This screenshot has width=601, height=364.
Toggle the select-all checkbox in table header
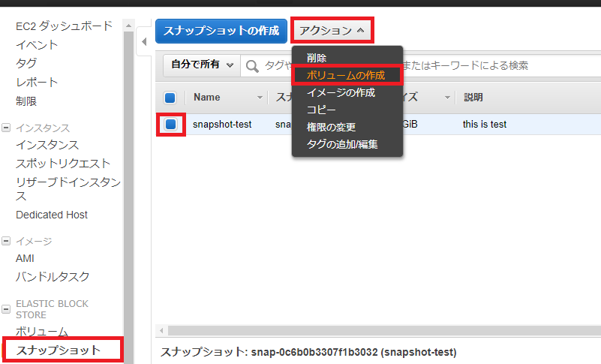[170, 98]
